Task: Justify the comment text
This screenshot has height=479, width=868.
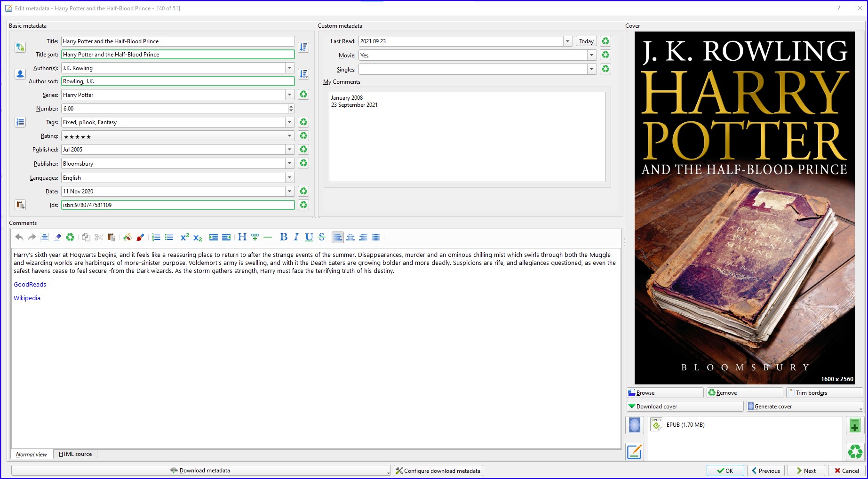Action: 376,237
